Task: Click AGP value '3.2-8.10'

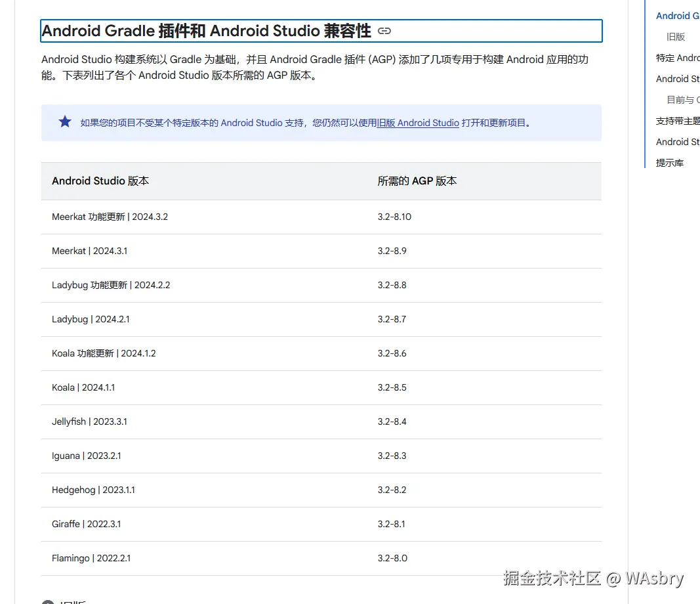Action: (x=394, y=217)
